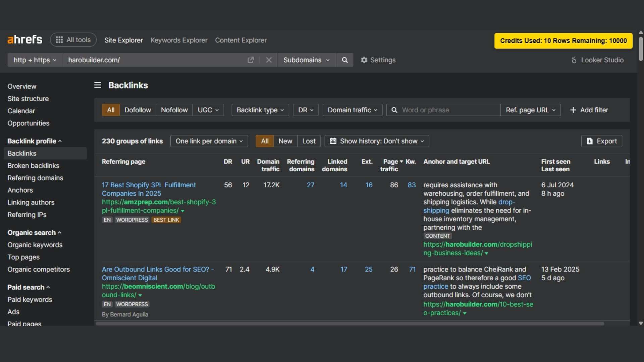Screen dimensions: 644x362
Task: Open Backlink type filter dropdown
Action: (260, 110)
